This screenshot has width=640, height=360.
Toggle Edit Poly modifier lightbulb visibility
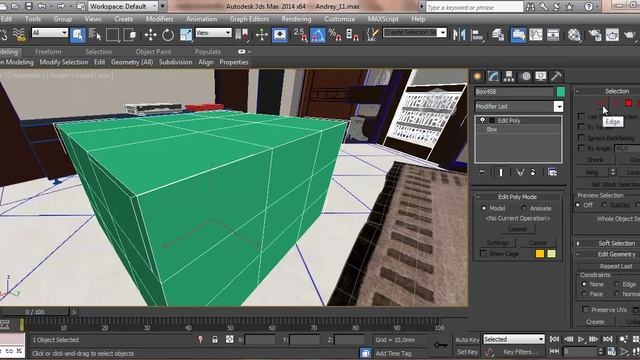[x=482, y=120]
